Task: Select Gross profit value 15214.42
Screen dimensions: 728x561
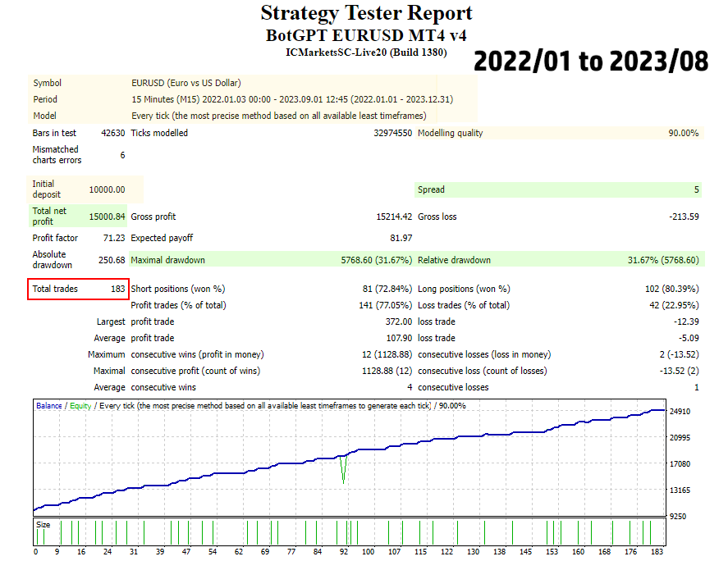Action: pos(394,217)
